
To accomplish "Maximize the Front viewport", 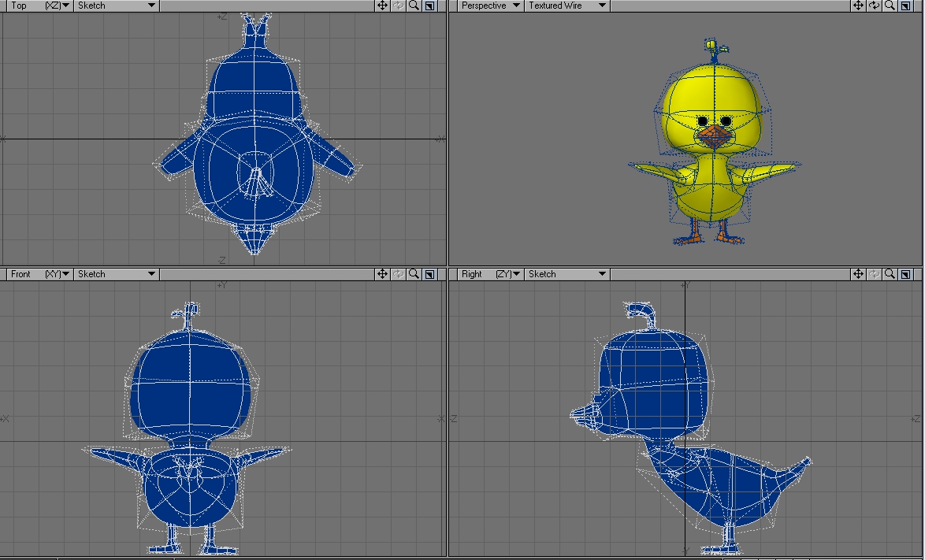I will click(x=429, y=274).
